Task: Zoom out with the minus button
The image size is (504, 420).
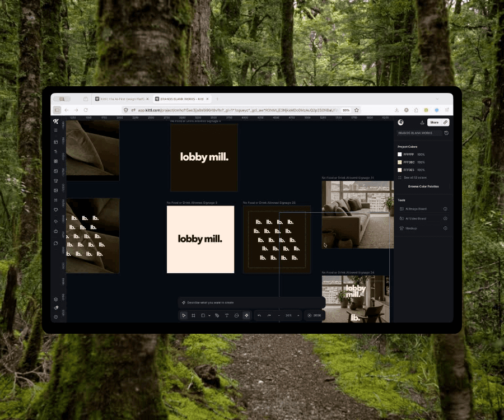Action: (x=279, y=315)
